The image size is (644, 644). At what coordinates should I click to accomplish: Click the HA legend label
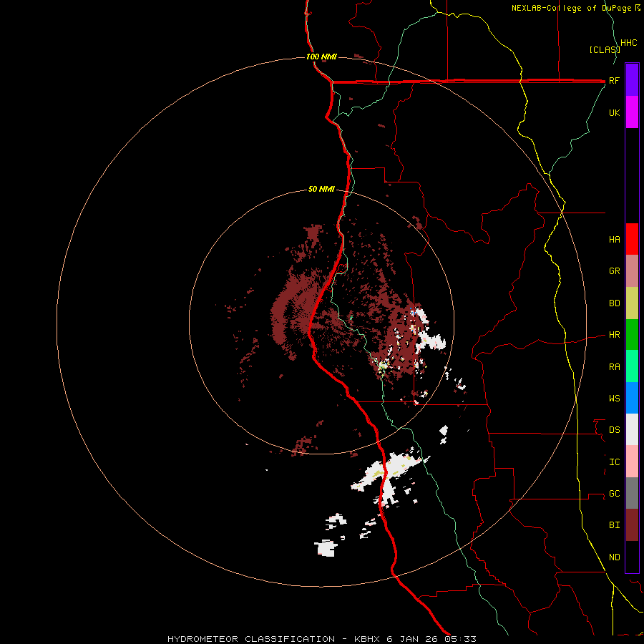[x=615, y=240]
